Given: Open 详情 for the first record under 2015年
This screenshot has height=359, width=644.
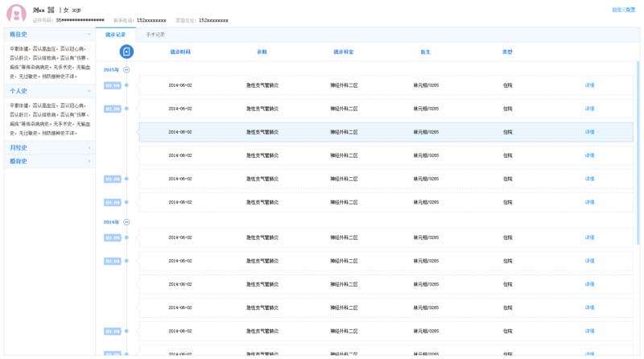Looking at the screenshot, I should 589,85.
